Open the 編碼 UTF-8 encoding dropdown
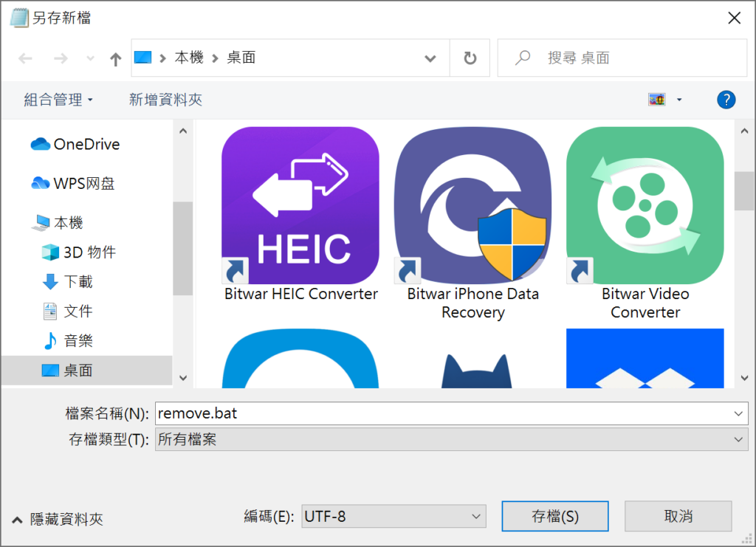 (x=394, y=516)
